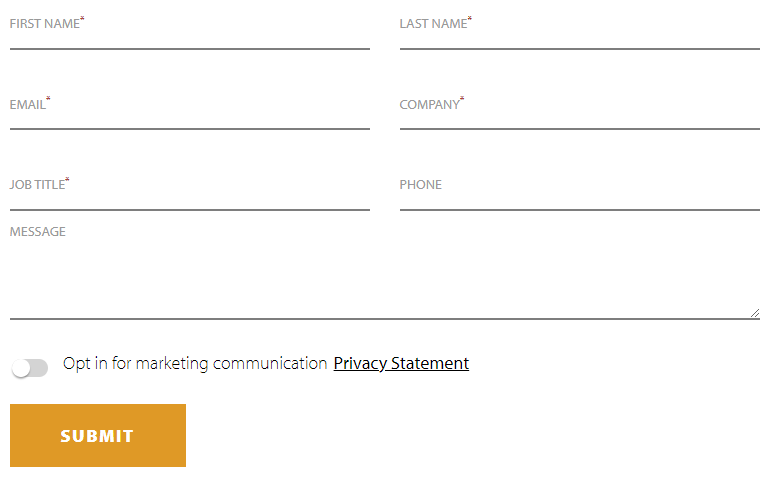
Task: Enable the marketing communication opt-in toggle
Action: 30,368
